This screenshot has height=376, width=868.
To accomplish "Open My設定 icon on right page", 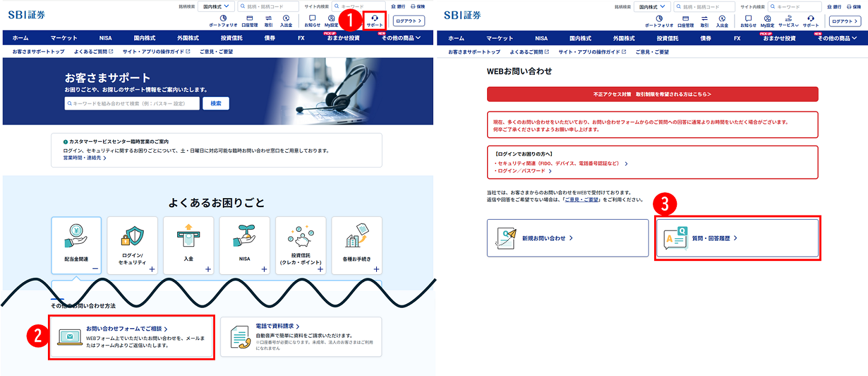I will click(x=767, y=21).
